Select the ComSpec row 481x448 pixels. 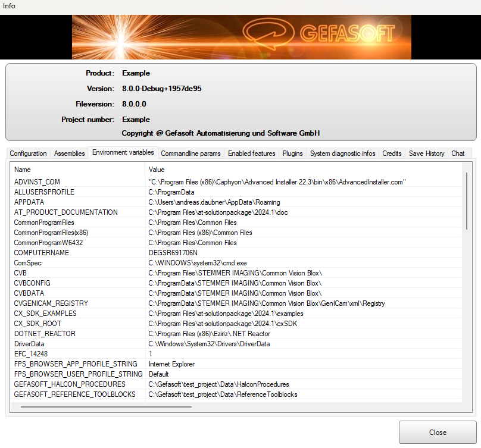236,263
